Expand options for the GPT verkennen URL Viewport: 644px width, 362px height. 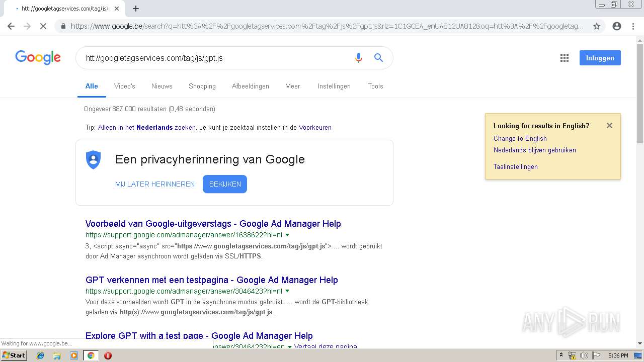coord(287,291)
